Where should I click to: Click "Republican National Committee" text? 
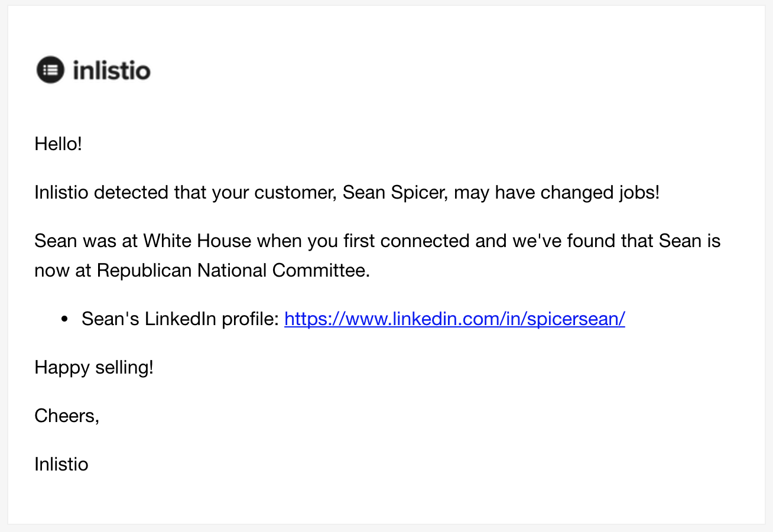(x=233, y=270)
